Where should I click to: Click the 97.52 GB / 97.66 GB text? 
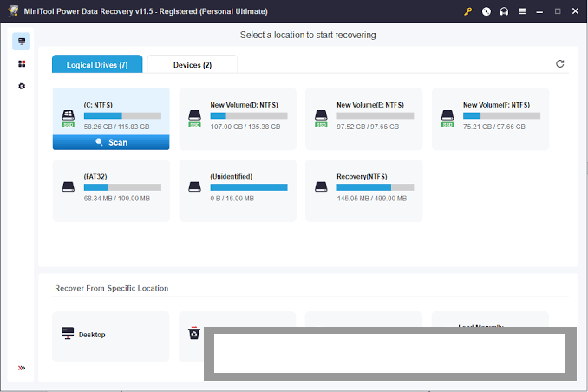click(x=368, y=127)
